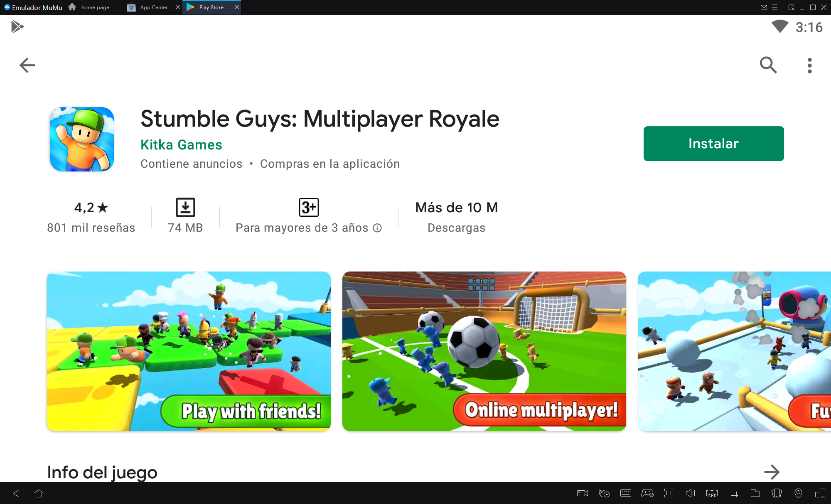This screenshot has width=831, height=504.
Task: Open keyboard mapping icon
Action: pos(626,493)
